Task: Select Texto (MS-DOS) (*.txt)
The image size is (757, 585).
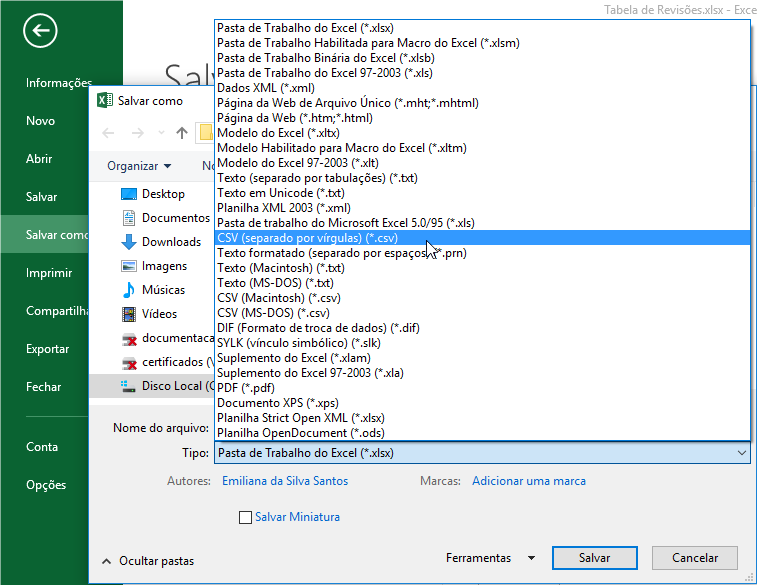Action: click(482, 283)
